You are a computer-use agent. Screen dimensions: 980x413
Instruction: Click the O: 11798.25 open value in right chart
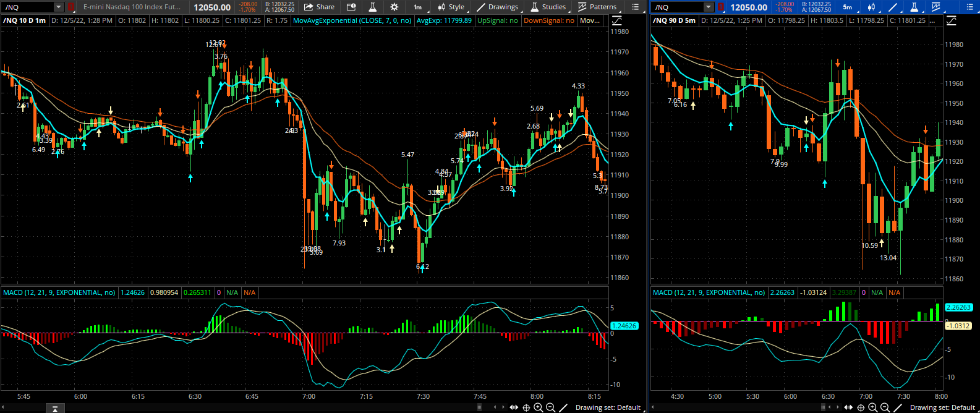coord(786,20)
